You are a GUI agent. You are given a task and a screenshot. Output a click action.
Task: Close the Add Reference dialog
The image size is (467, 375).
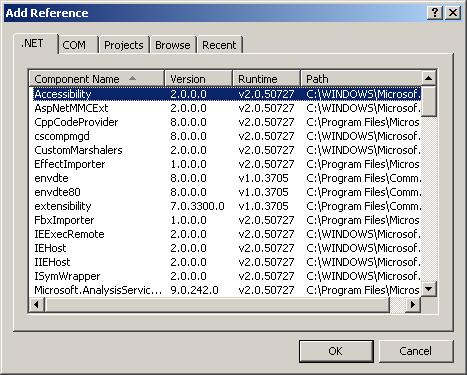453,13
